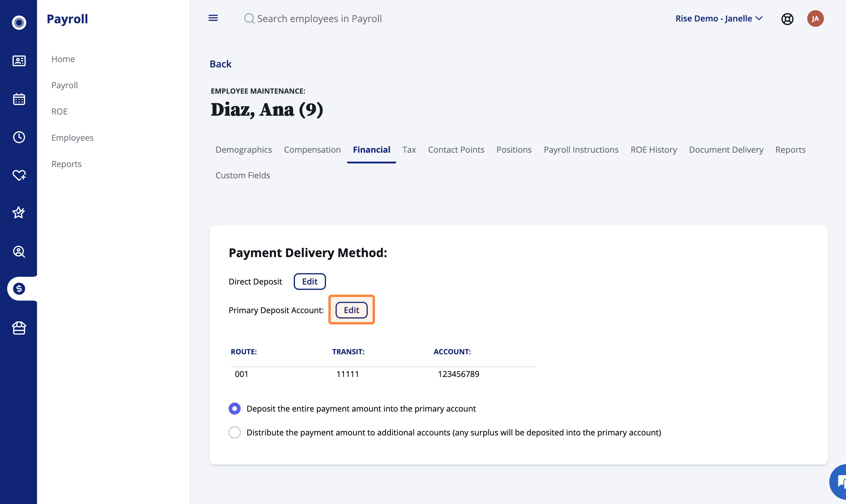Open Reports in left Payroll menu
Viewport: 846px width, 504px height.
point(67,164)
